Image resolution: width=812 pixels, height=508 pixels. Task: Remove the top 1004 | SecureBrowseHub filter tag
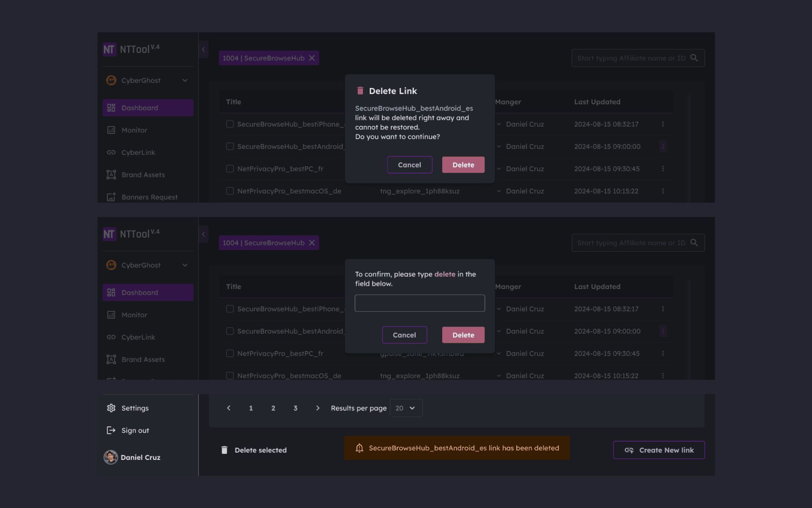(312, 58)
